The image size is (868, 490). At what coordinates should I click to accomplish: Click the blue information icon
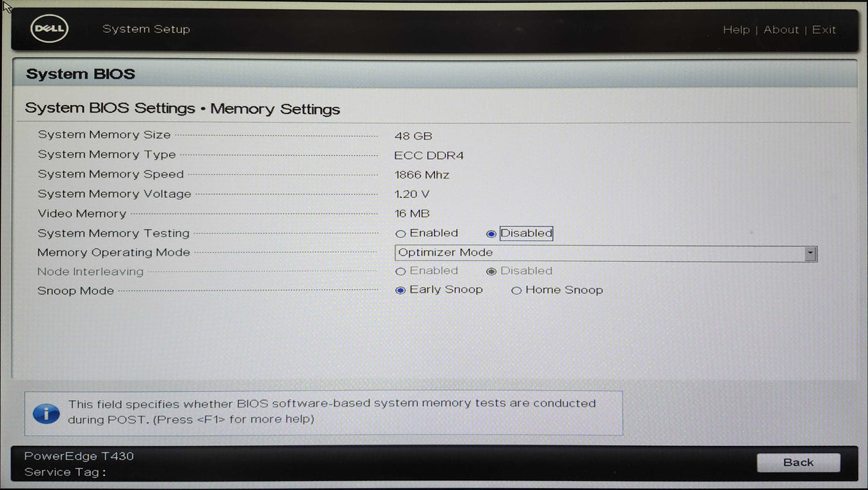coord(46,413)
